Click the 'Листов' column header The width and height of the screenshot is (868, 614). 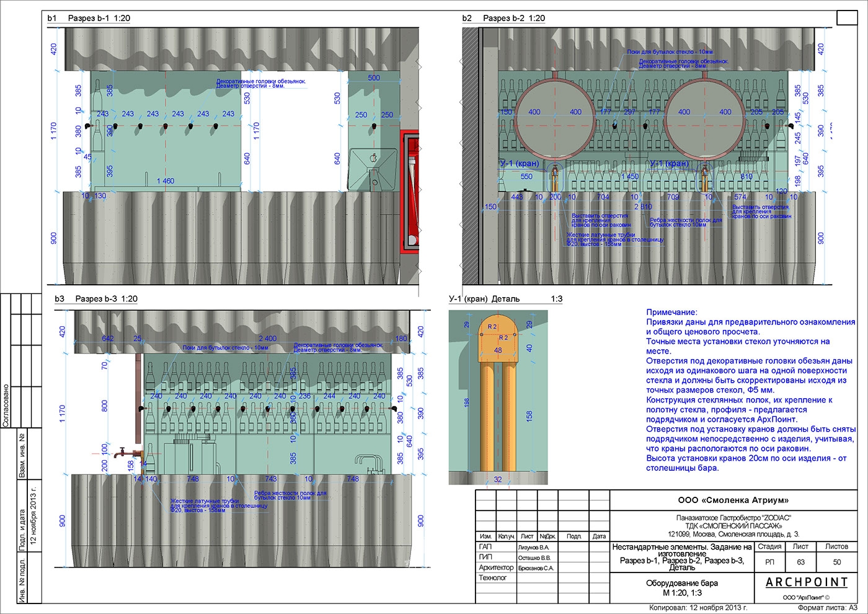[836, 547]
